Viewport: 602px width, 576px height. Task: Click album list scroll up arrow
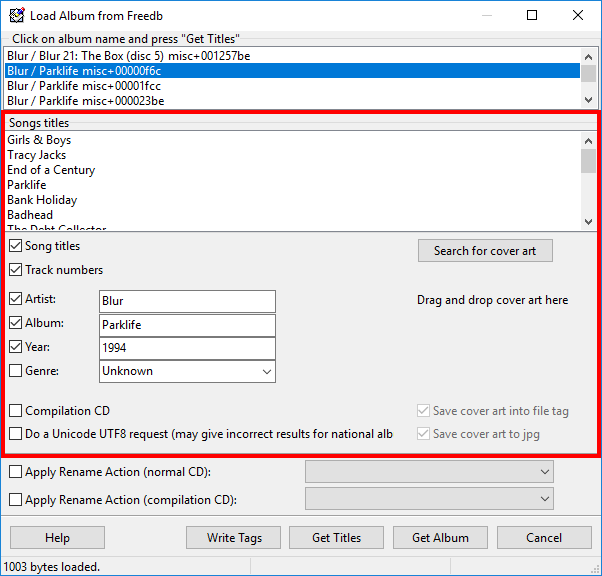click(588, 57)
